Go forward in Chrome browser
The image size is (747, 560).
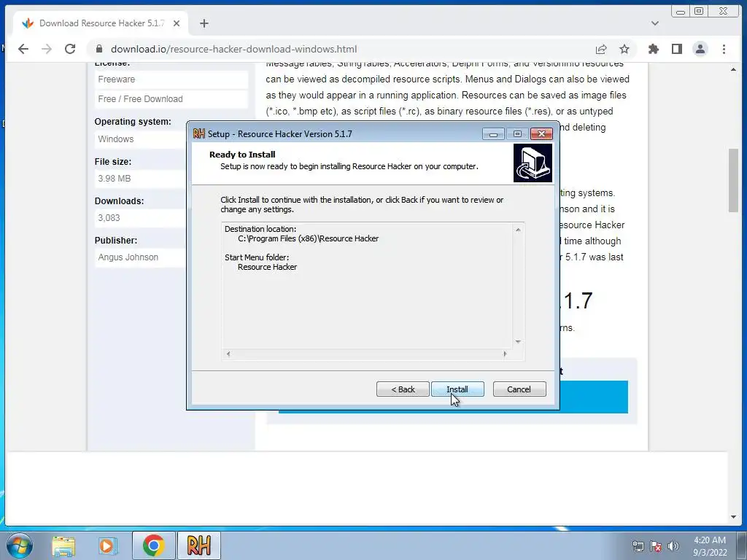click(x=47, y=49)
